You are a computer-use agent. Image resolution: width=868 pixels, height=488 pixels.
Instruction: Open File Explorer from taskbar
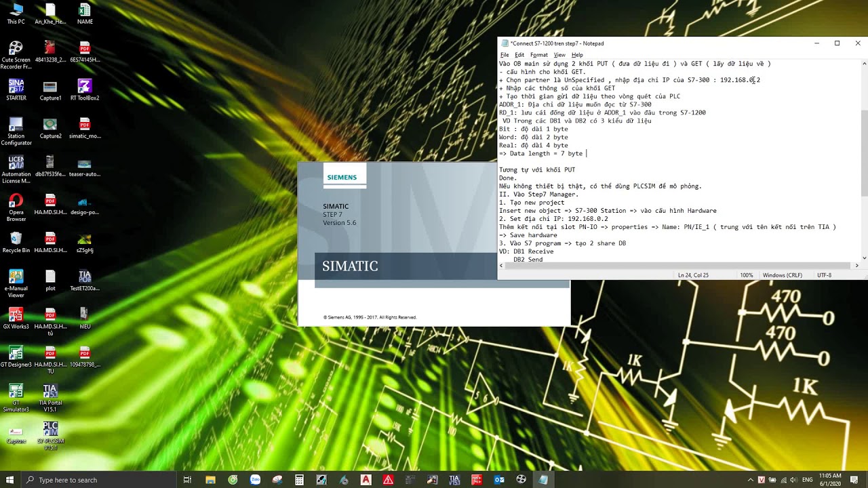click(x=210, y=480)
